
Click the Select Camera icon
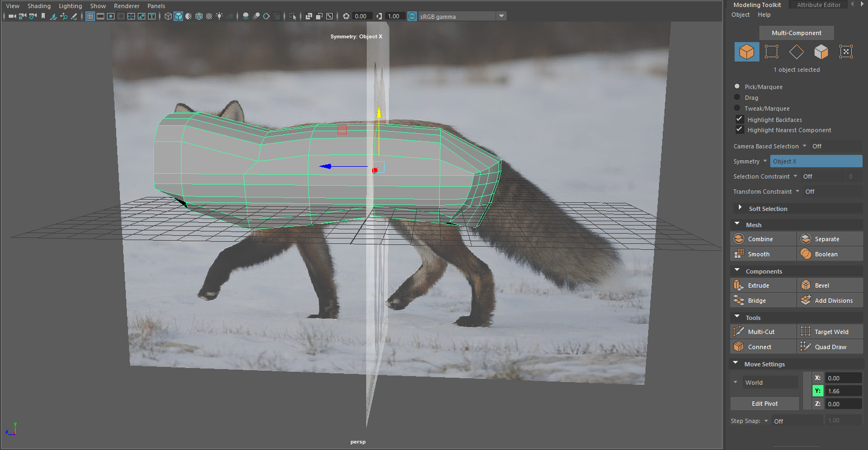tap(12, 16)
